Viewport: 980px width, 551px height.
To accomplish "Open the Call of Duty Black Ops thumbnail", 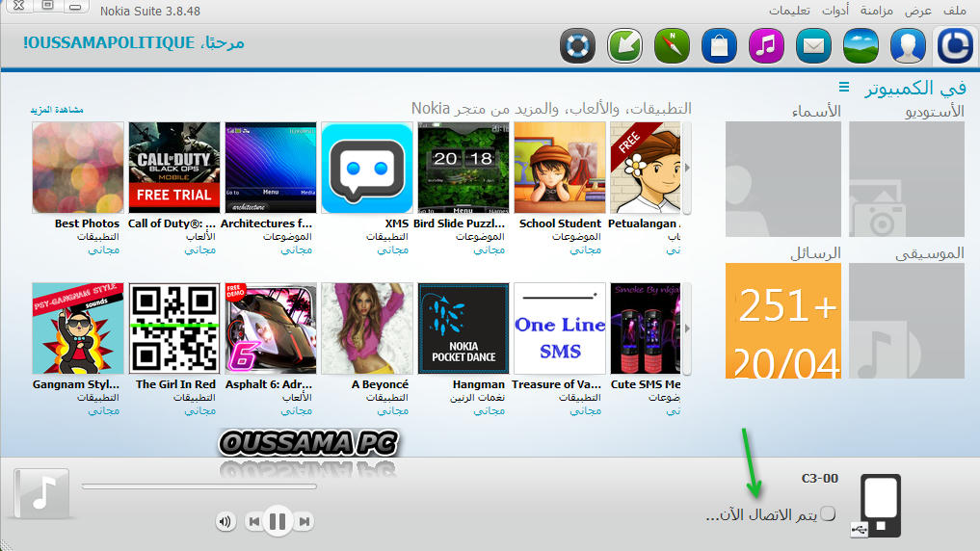I will click(174, 168).
